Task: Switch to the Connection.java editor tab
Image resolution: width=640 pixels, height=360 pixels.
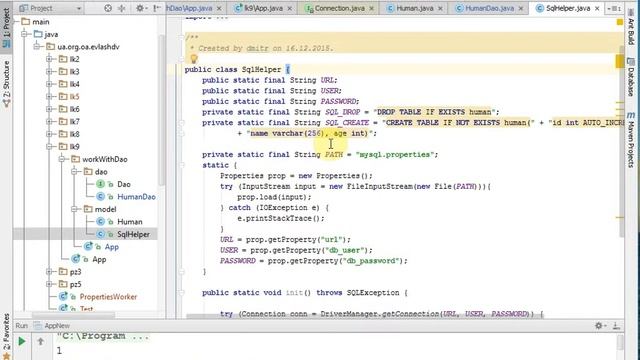Action: click(340, 8)
